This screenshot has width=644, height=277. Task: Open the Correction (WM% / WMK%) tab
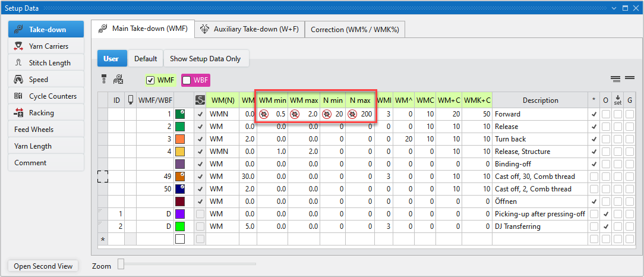(x=354, y=29)
